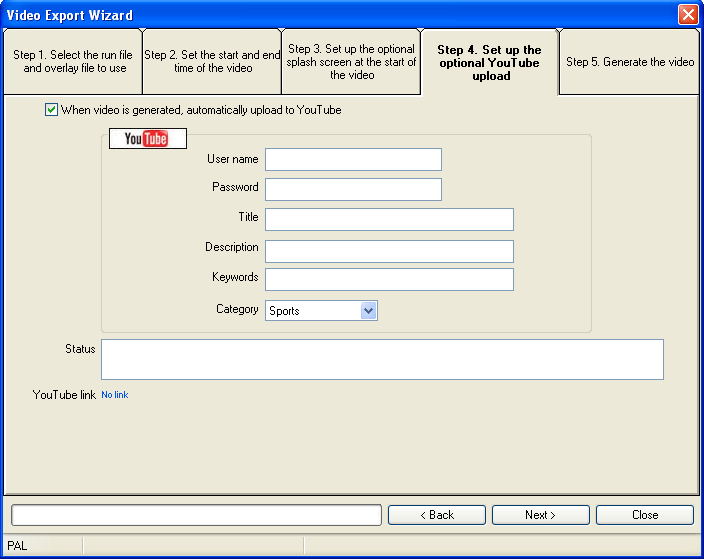Screen dimensions: 704x559
Task: Click the Next button
Action: [x=540, y=515]
